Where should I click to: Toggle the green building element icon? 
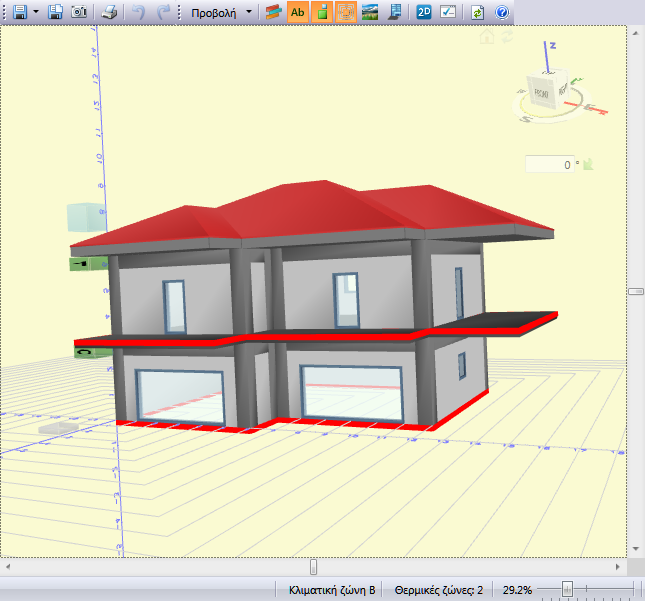(x=321, y=12)
